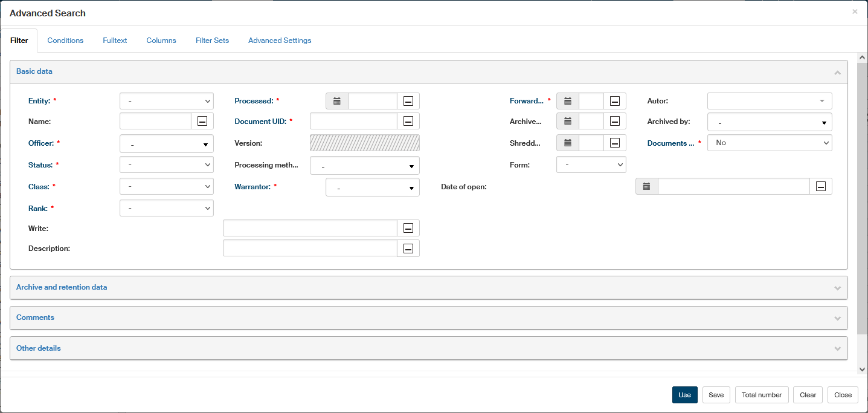Viewport: 868px width, 413px height.
Task: Click into the Description input field
Action: 310,249
